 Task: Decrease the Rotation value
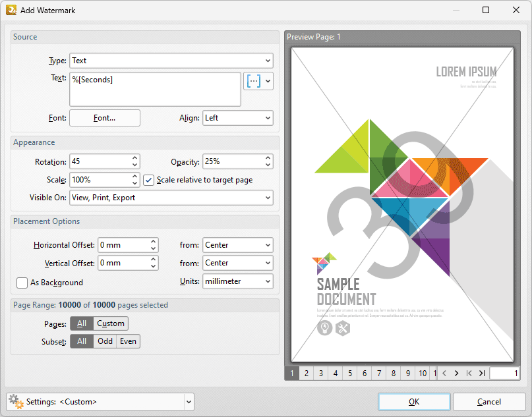pyautogui.click(x=134, y=165)
